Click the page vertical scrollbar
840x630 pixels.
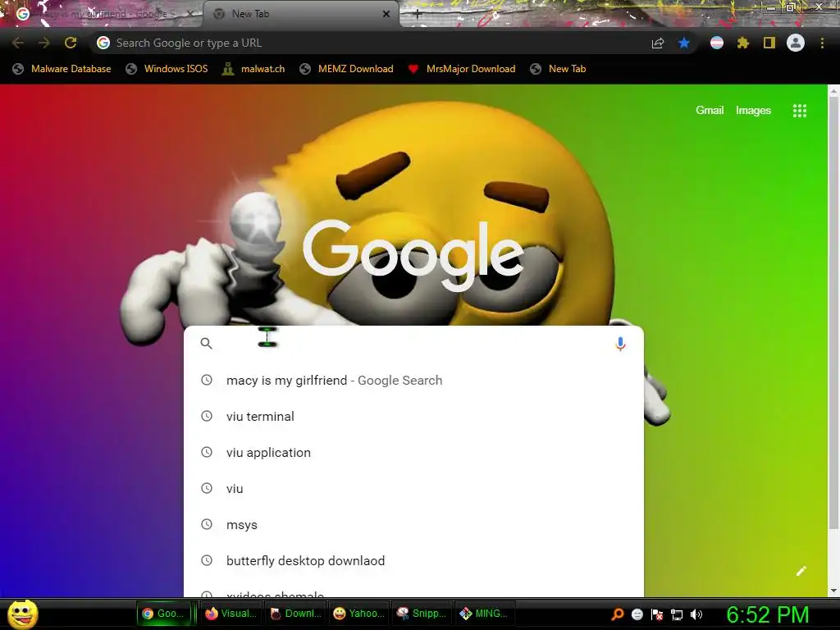tap(833, 311)
